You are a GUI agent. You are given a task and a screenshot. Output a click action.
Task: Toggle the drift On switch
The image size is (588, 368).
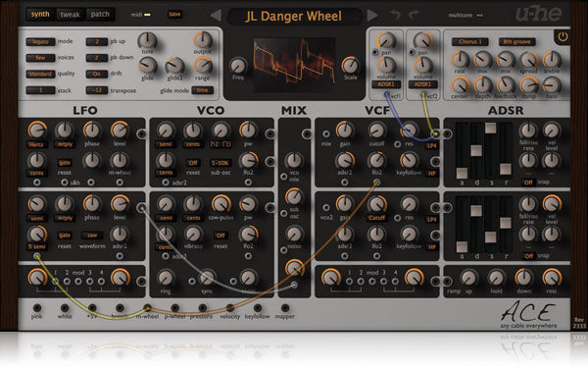96,74
